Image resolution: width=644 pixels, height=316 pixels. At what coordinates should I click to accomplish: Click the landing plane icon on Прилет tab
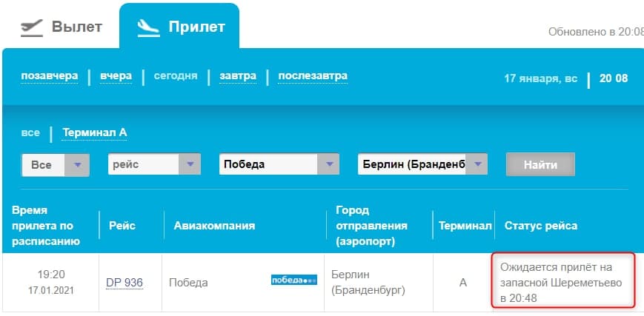[149, 27]
